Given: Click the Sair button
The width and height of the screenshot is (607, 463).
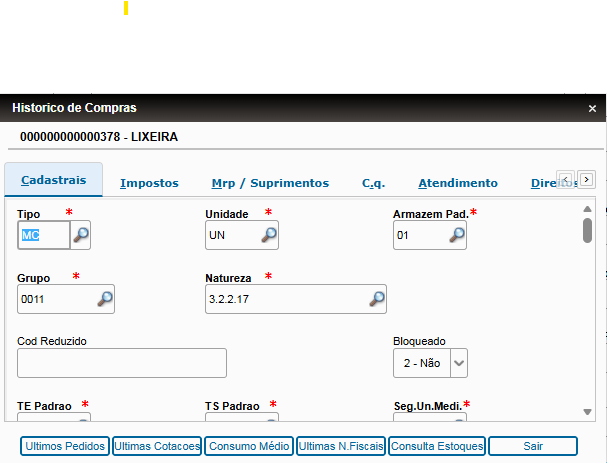Looking at the screenshot, I should 532,446.
